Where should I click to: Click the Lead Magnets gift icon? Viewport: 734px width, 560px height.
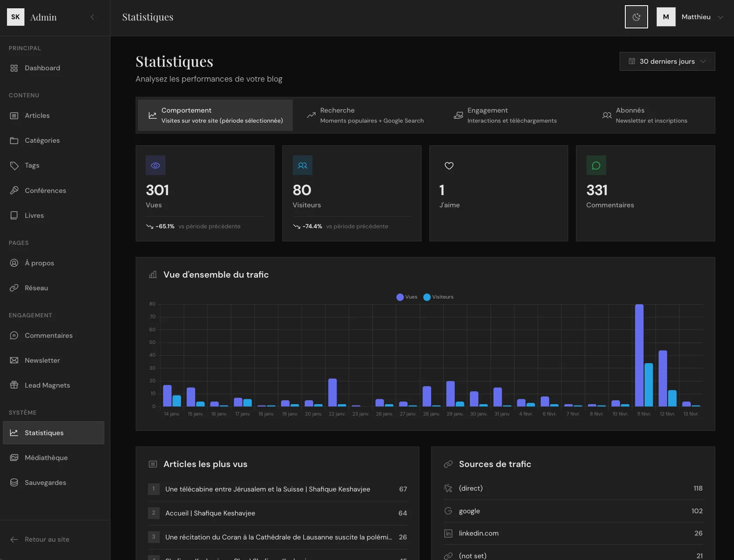[14, 385]
